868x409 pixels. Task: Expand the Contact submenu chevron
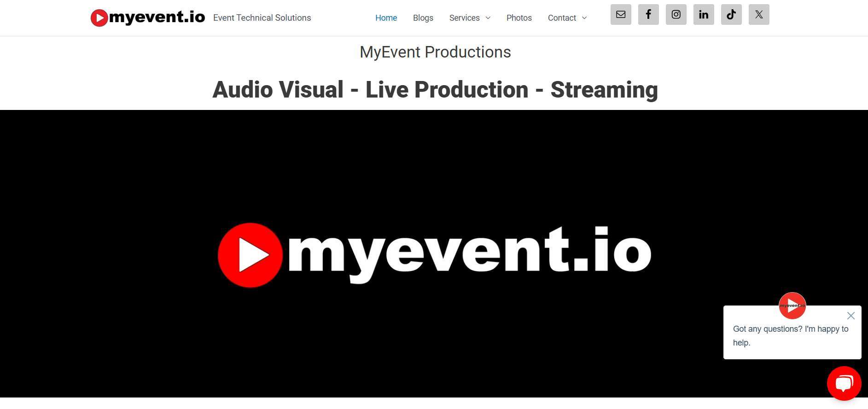tap(584, 18)
